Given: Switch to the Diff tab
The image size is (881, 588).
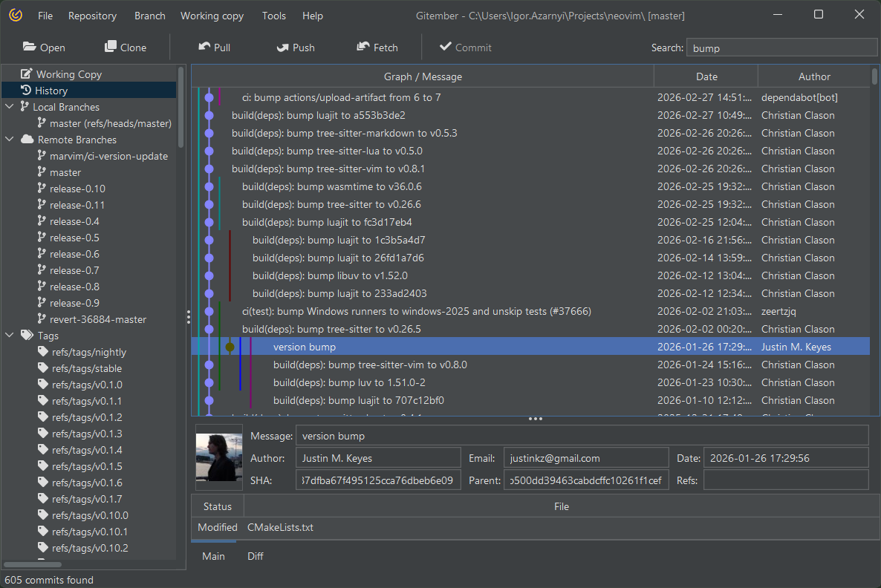Looking at the screenshot, I should (x=255, y=556).
